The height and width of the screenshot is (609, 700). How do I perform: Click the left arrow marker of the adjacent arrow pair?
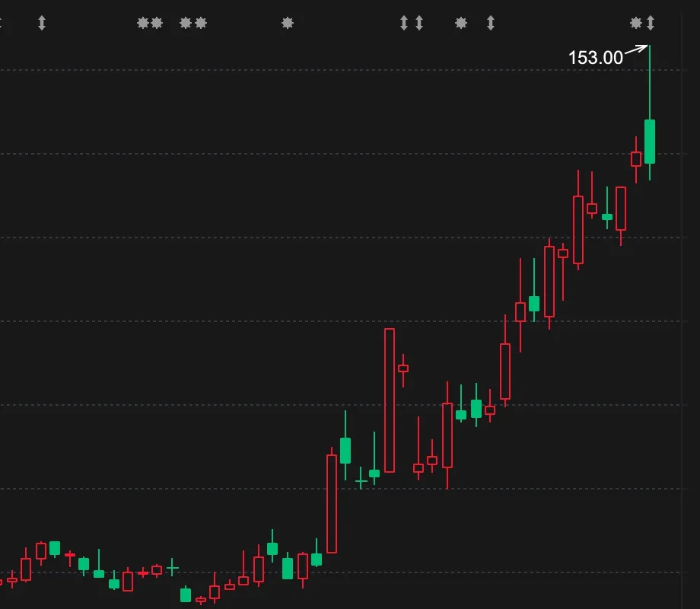404,23
